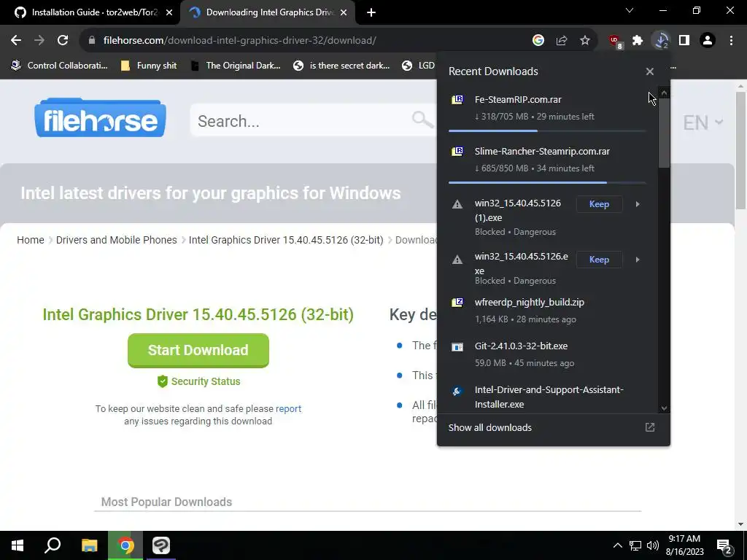Open the clock showing 9:17 AM
The image size is (747, 560).
[x=684, y=545]
